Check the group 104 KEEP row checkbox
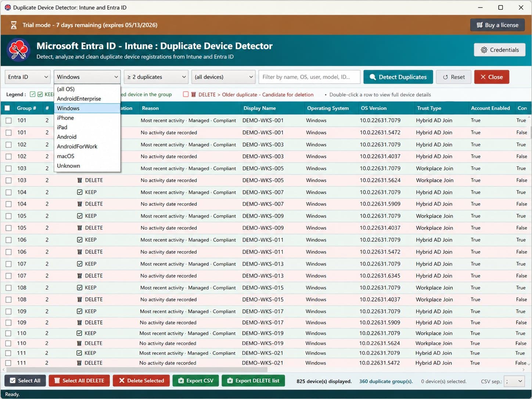 pyautogui.click(x=8, y=192)
